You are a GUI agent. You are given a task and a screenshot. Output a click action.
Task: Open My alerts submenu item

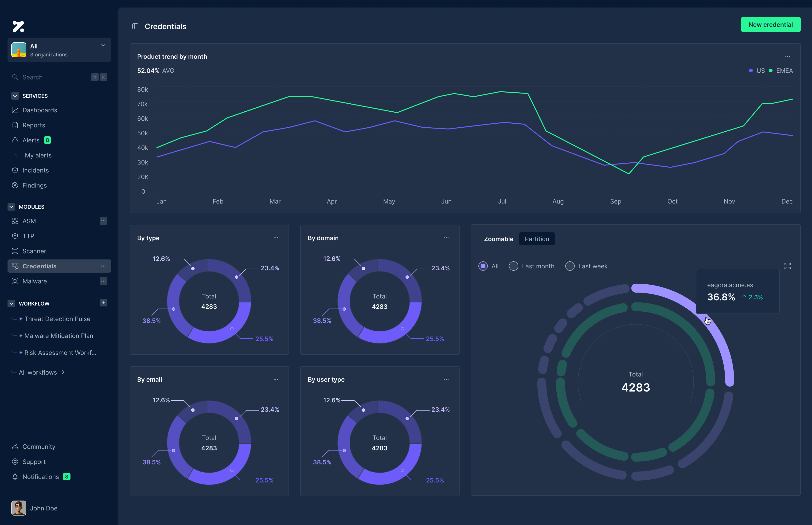tap(38, 155)
